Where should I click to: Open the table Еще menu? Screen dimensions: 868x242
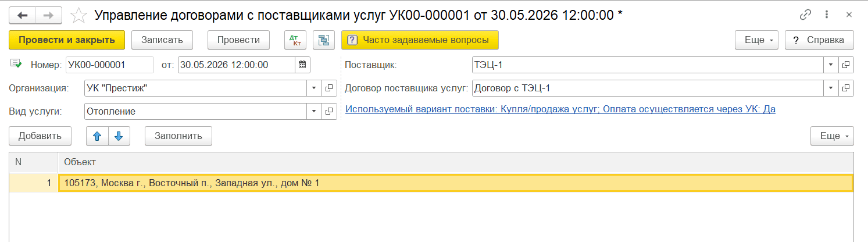pos(832,136)
